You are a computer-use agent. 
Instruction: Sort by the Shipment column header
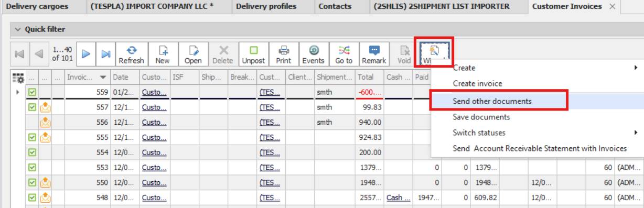coord(335,77)
